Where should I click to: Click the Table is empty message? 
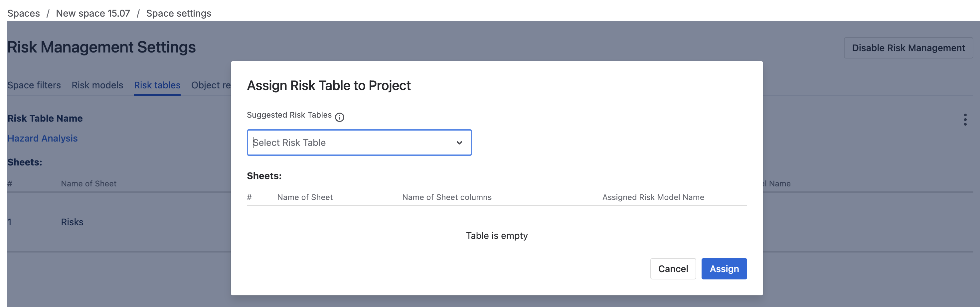point(496,236)
